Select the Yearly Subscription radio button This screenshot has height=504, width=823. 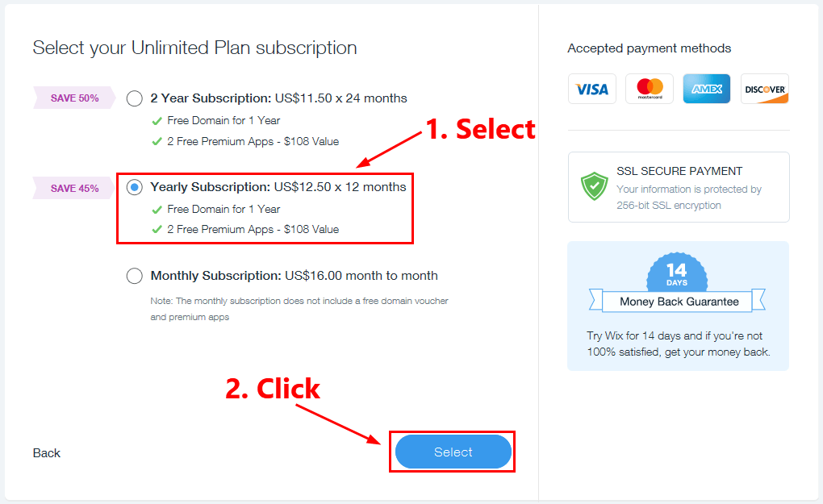point(135,187)
